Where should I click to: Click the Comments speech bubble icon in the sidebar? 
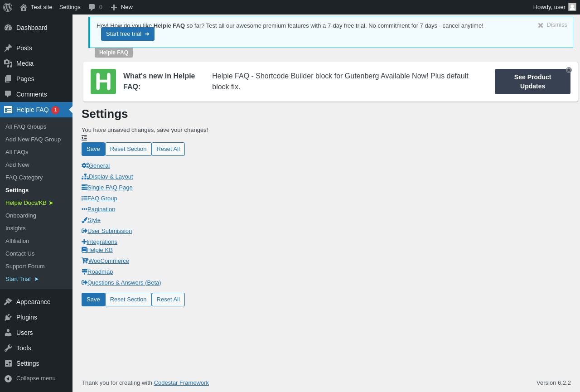click(8, 94)
